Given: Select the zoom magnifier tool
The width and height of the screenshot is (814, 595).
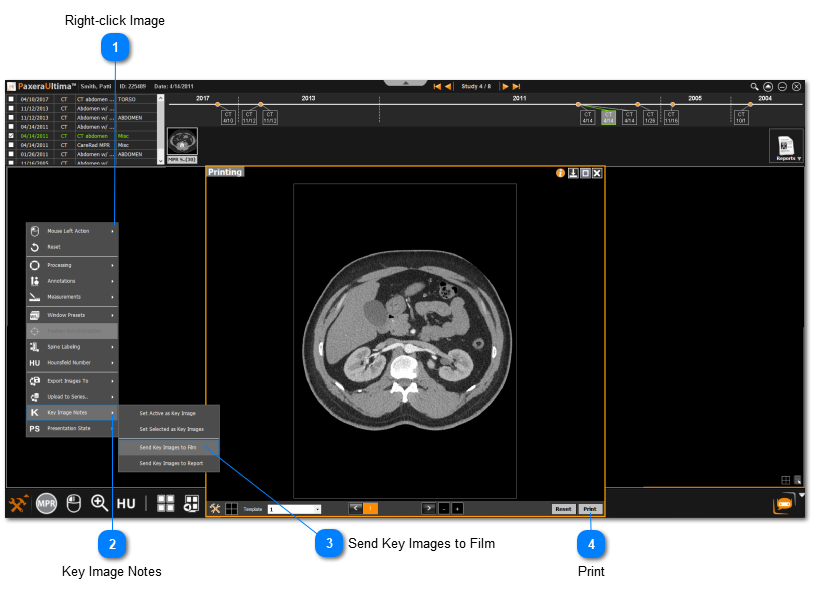Looking at the screenshot, I should point(99,503).
